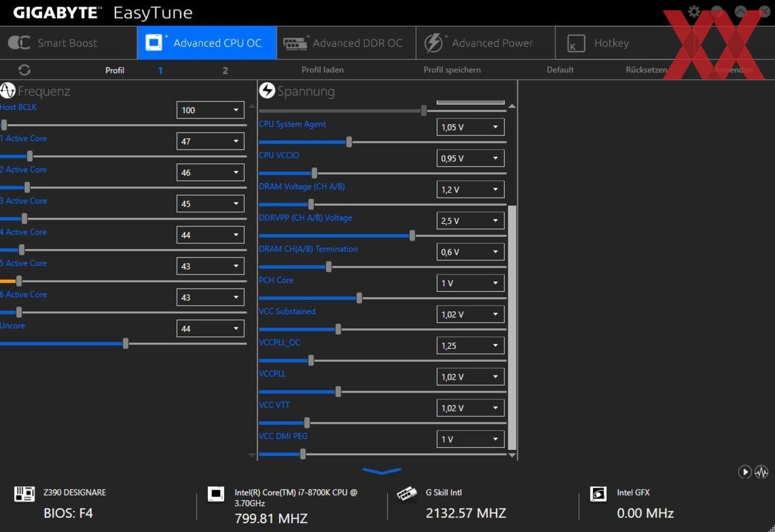Open the Host BCLK dropdown
Screen dimensions: 775x532
(x=210, y=110)
